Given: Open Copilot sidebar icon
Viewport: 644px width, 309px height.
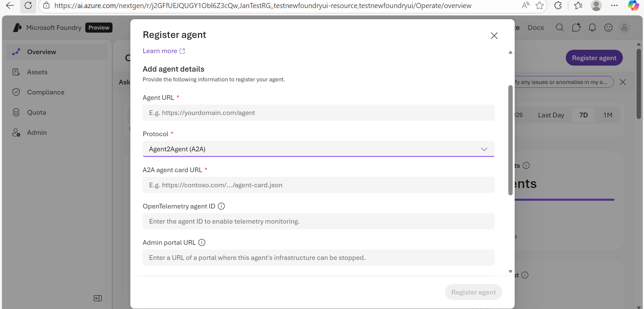Looking at the screenshot, I should [633, 6].
